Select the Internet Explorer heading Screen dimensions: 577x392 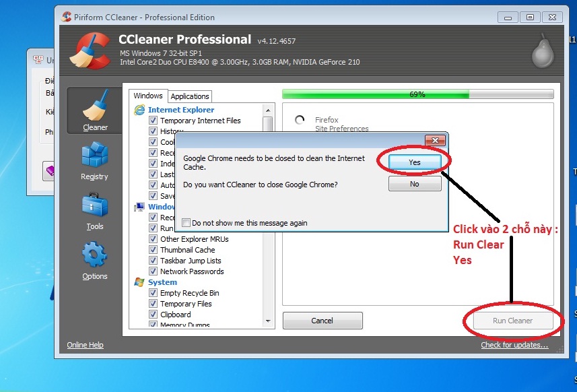pos(181,110)
